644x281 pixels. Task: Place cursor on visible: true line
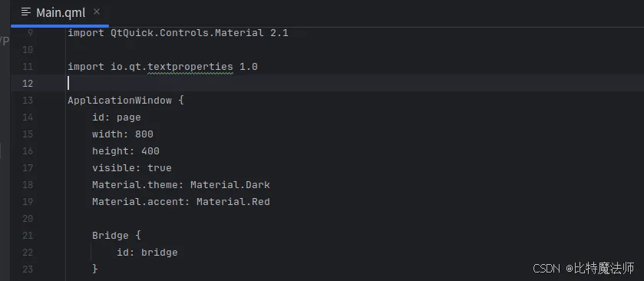132,168
